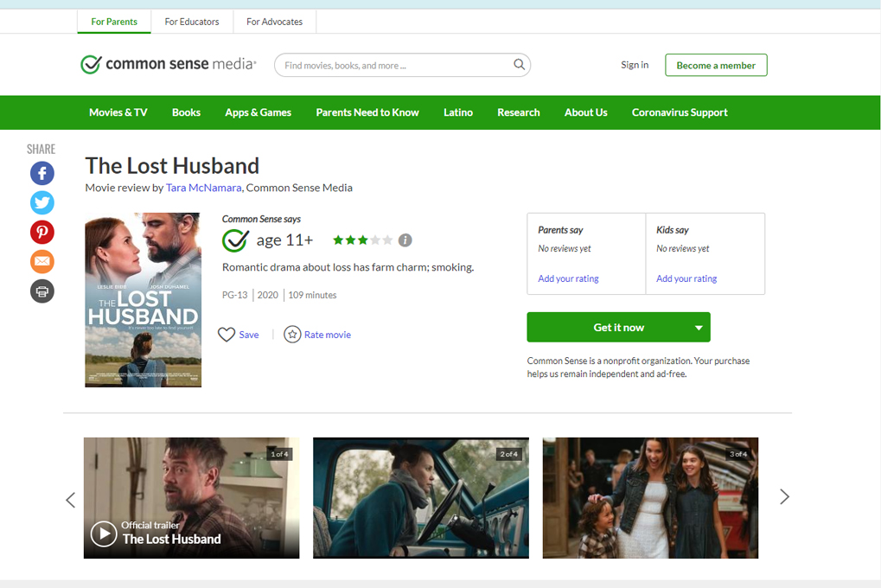This screenshot has width=881, height=588.
Task: Email this review via envelope icon
Action: (x=42, y=261)
